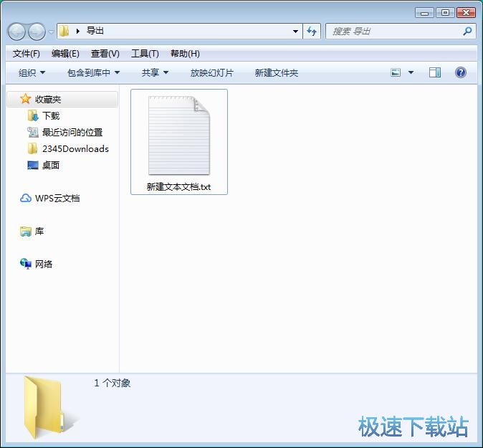Open the address bar history dropdown
This screenshot has width=483, height=448.
tap(295, 31)
